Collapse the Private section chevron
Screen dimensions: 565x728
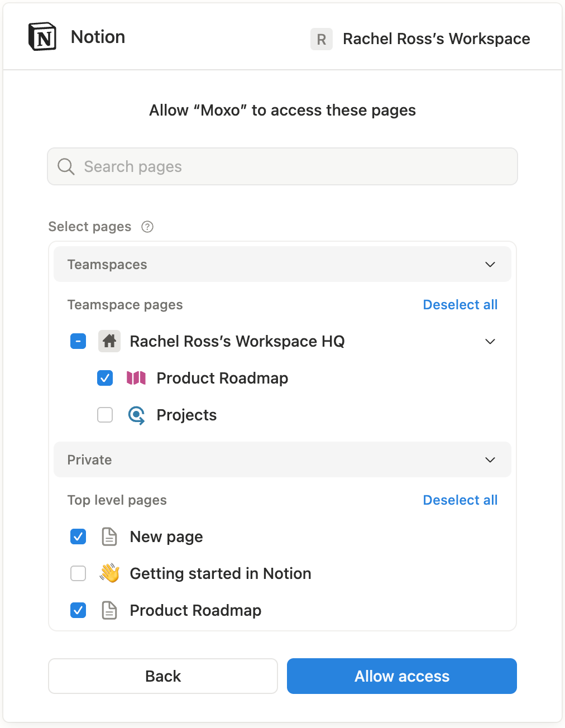coord(490,459)
